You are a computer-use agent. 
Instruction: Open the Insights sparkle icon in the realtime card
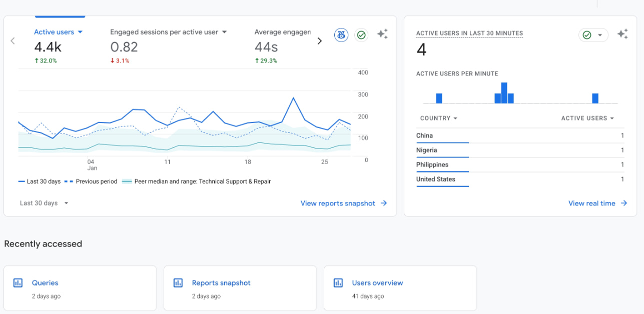(x=622, y=34)
